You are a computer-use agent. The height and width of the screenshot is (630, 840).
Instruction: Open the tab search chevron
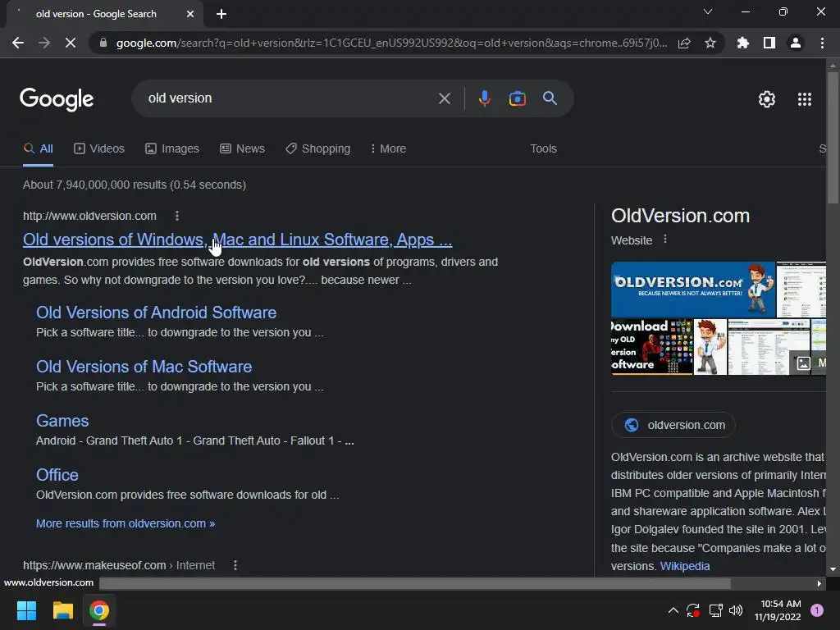tap(708, 11)
